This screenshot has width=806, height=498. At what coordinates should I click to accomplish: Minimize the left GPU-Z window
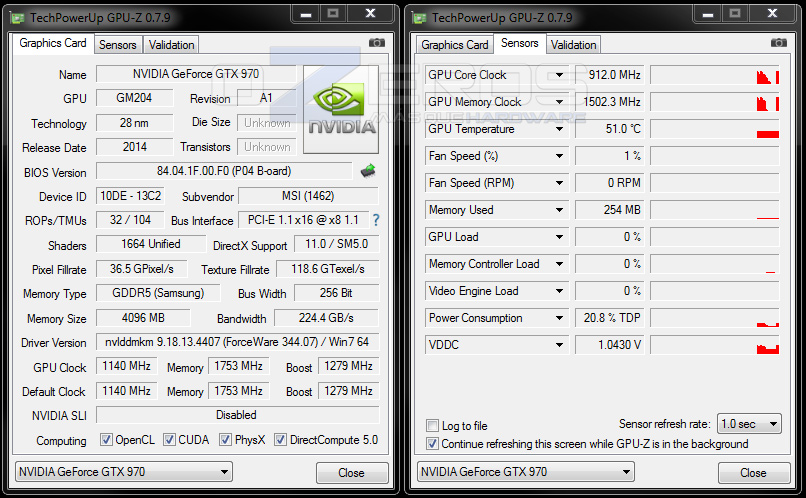[x=306, y=14]
